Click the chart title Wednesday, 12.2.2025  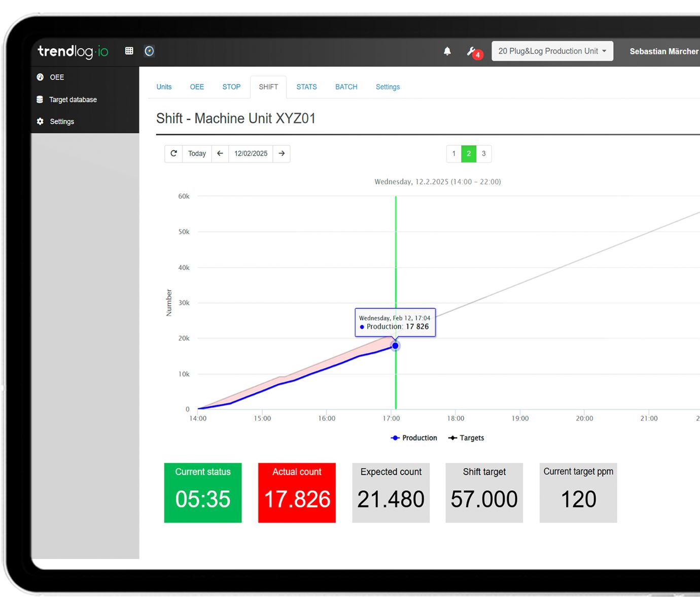pos(438,182)
